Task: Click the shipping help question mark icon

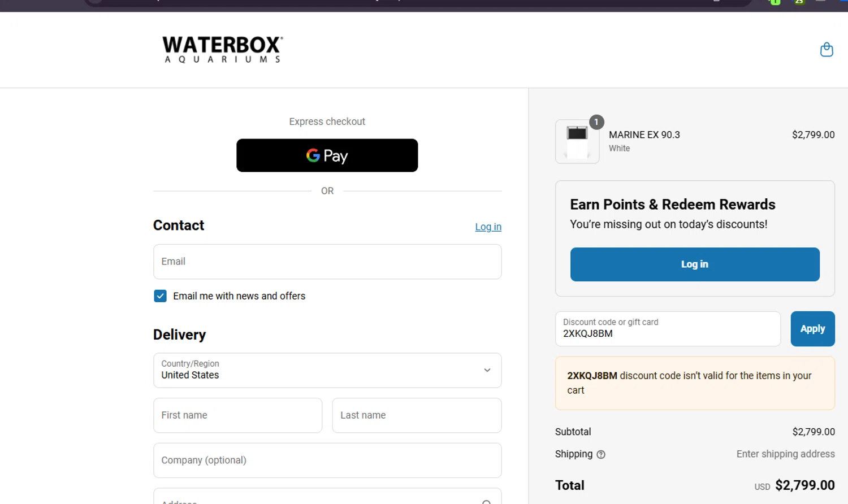Action: (x=601, y=454)
